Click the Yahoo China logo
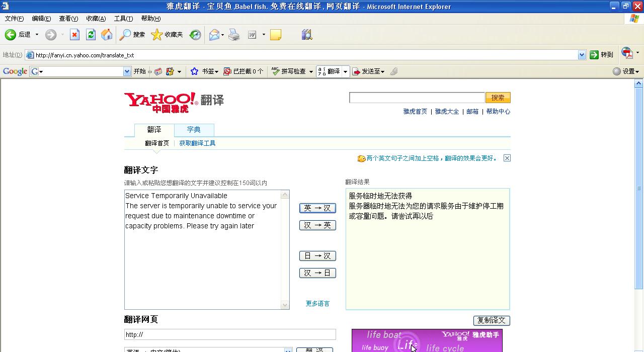Viewport: 644px width, 352px height. click(x=161, y=102)
